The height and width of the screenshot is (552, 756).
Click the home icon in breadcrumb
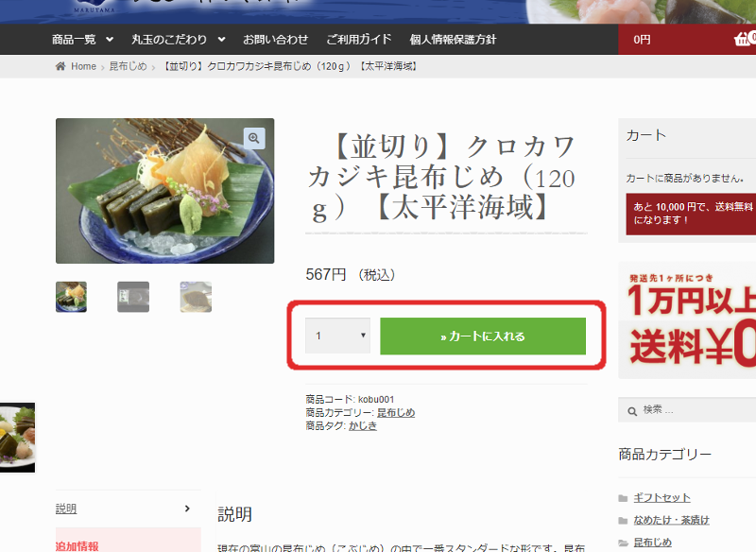coord(60,66)
